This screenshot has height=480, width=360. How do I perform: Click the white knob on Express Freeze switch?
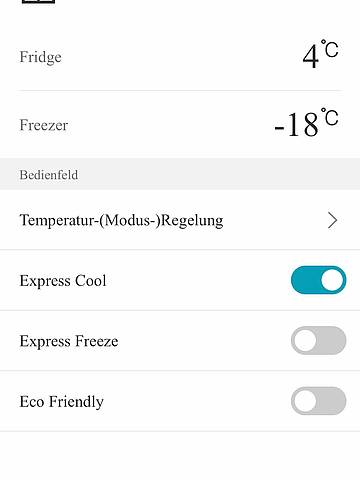[x=305, y=340]
